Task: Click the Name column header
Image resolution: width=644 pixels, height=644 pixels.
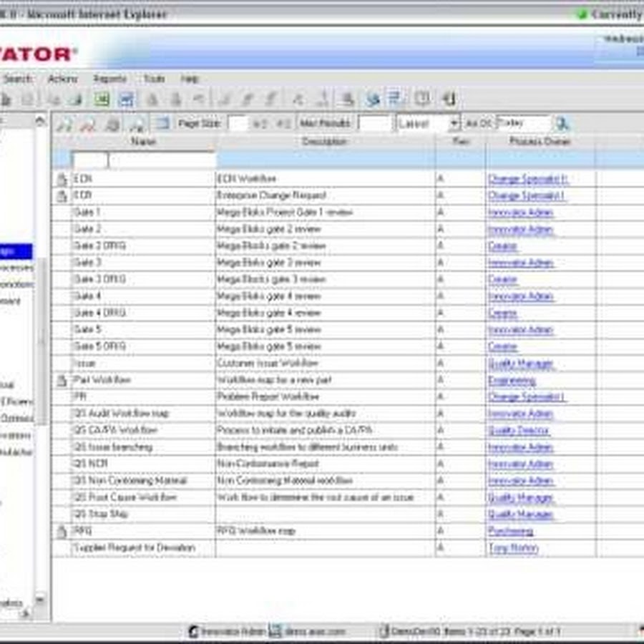Action: coord(143,142)
